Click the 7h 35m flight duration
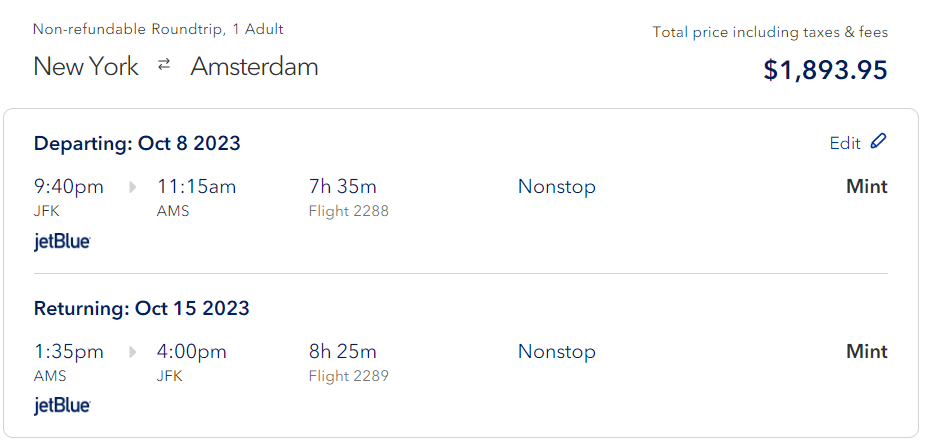The height and width of the screenshot is (441, 925). point(343,187)
